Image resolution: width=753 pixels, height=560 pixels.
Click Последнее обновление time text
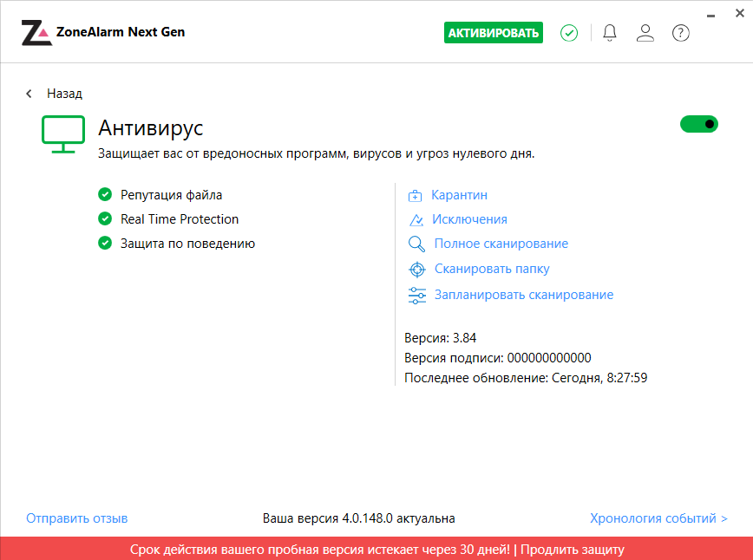pyautogui.click(x=526, y=378)
